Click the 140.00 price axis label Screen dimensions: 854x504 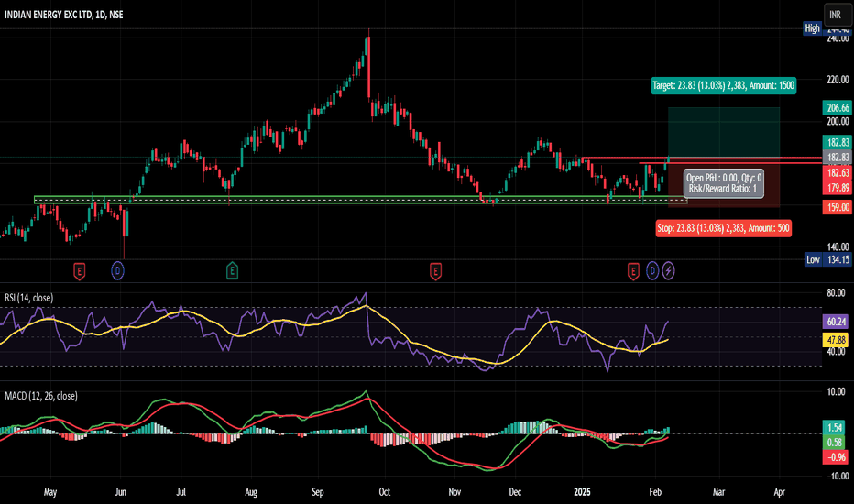coord(838,247)
